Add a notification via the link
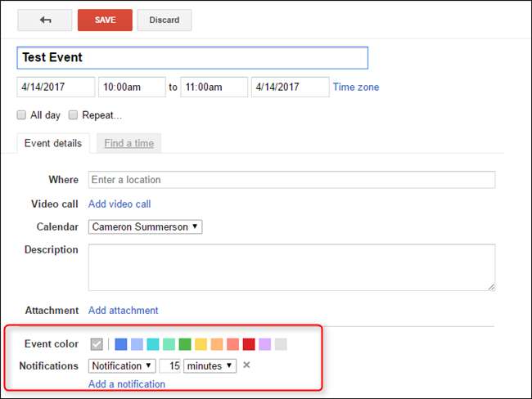Image resolution: width=532 pixels, height=399 pixels. tap(126, 383)
